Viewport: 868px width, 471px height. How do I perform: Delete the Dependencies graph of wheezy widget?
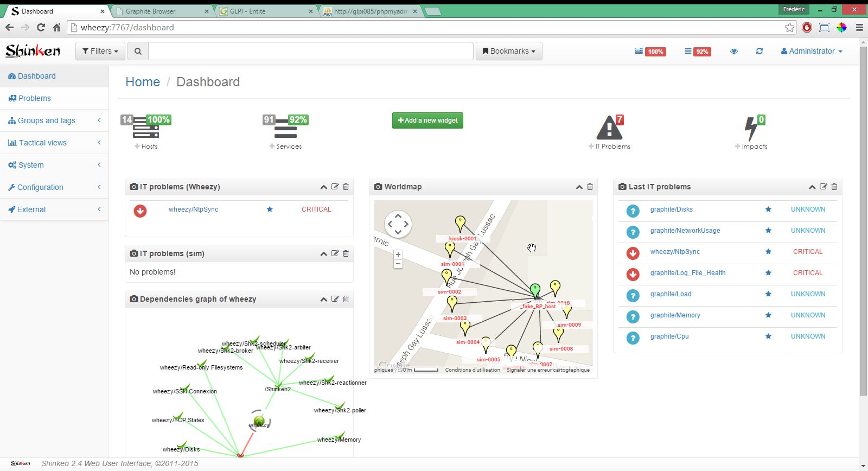click(x=346, y=299)
